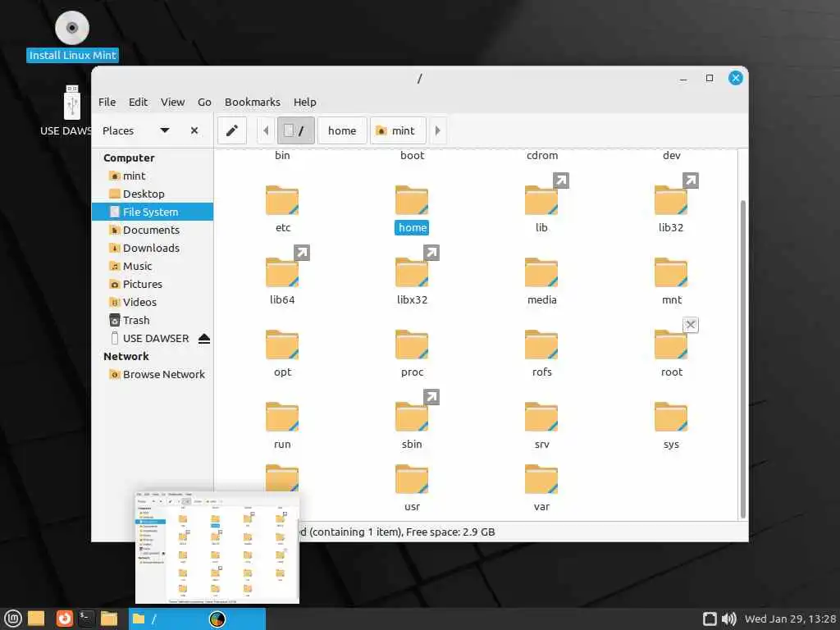The image size is (840, 630).
Task: Open the Go menu
Action: [x=204, y=102]
